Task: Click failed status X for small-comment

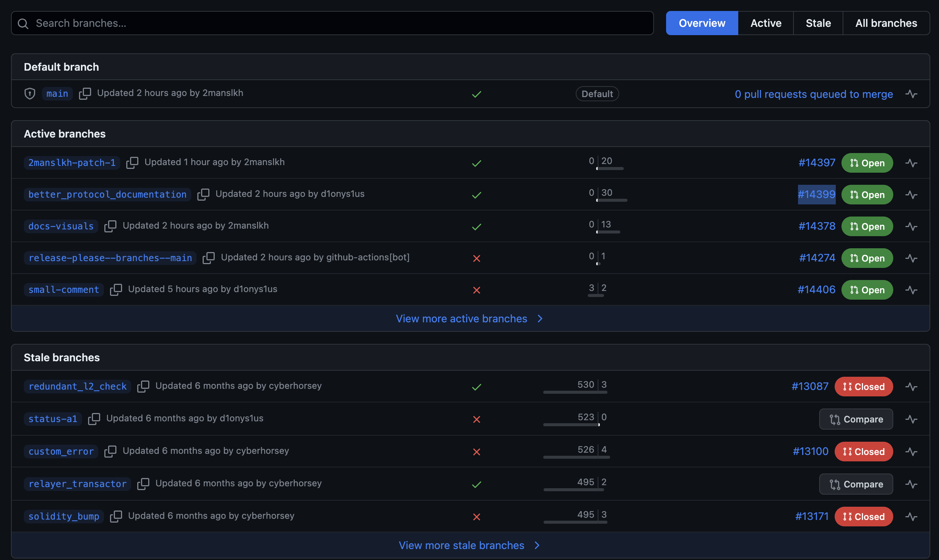Action: (476, 290)
